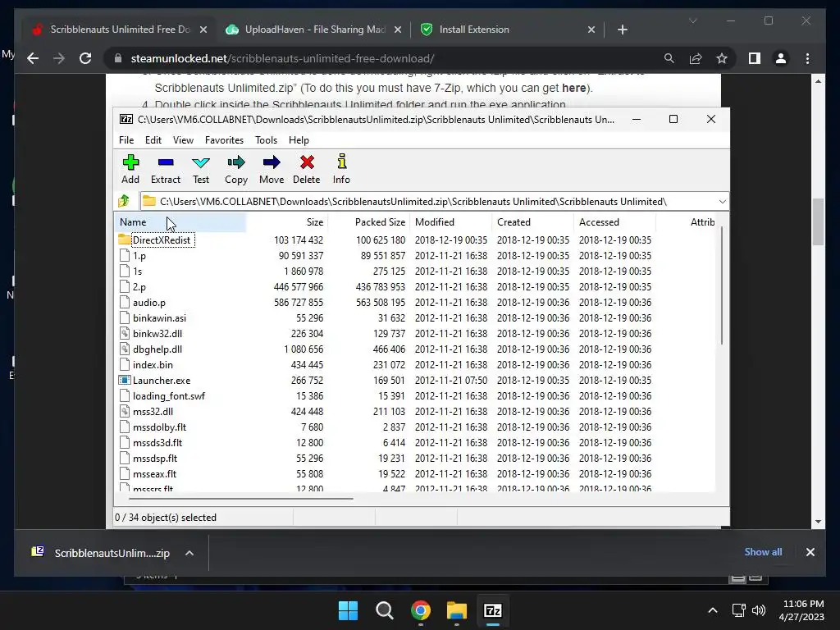
Task: Open the Help menu
Action: tap(299, 139)
